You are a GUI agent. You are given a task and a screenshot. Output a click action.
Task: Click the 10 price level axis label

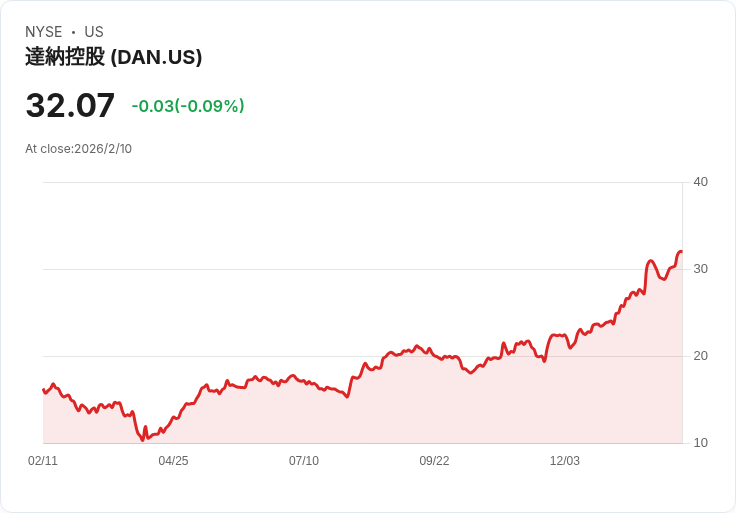(700, 443)
